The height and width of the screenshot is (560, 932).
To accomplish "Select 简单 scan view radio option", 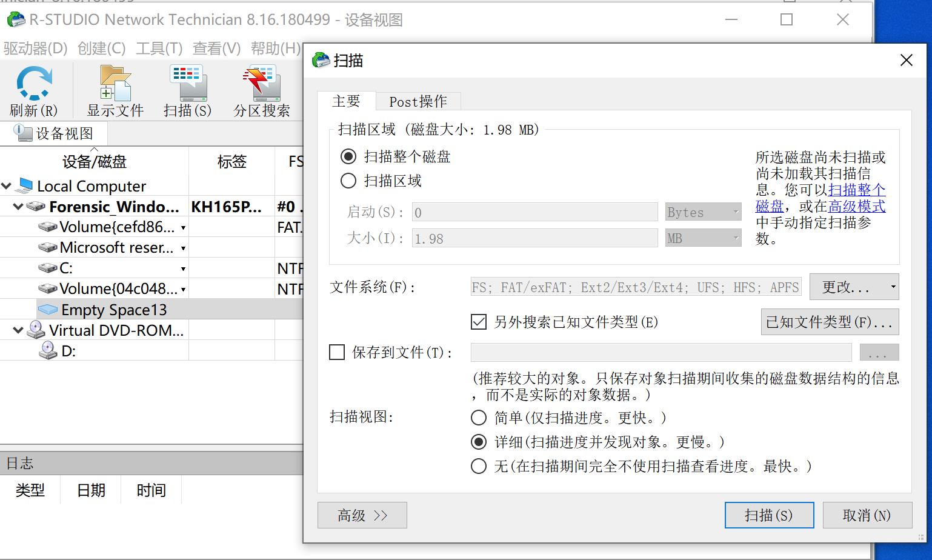I will click(x=479, y=418).
